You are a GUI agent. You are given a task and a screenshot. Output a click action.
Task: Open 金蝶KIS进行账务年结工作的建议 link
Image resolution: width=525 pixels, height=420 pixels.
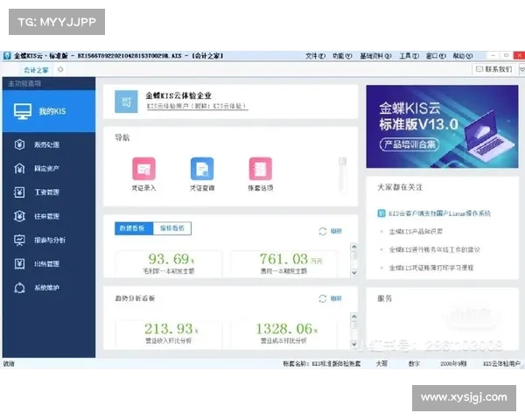[x=434, y=249]
